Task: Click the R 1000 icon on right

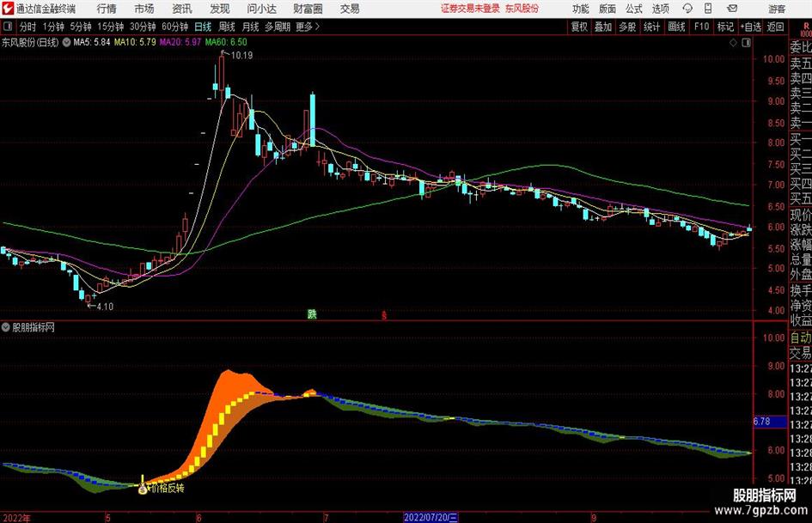Action: tap(806, 29)
